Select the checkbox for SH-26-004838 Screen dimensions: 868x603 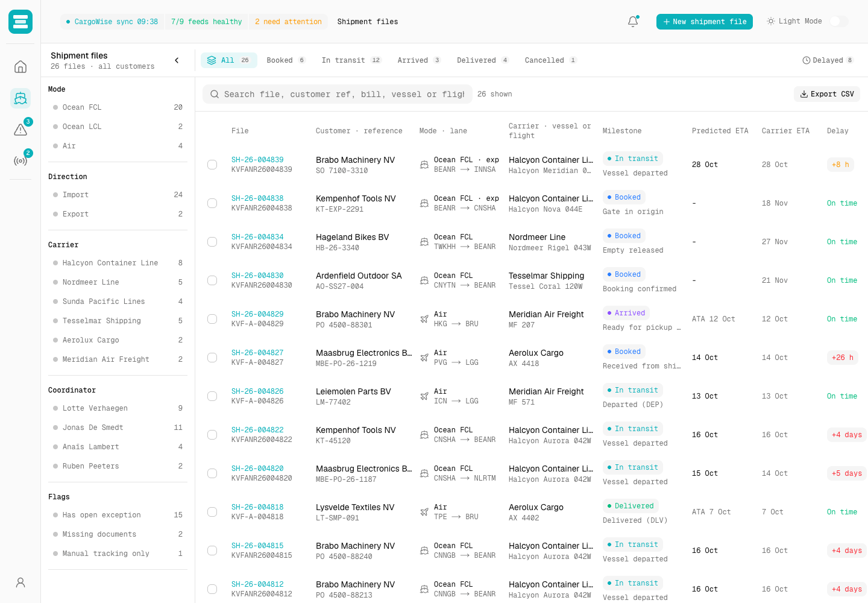coord(212,203)
